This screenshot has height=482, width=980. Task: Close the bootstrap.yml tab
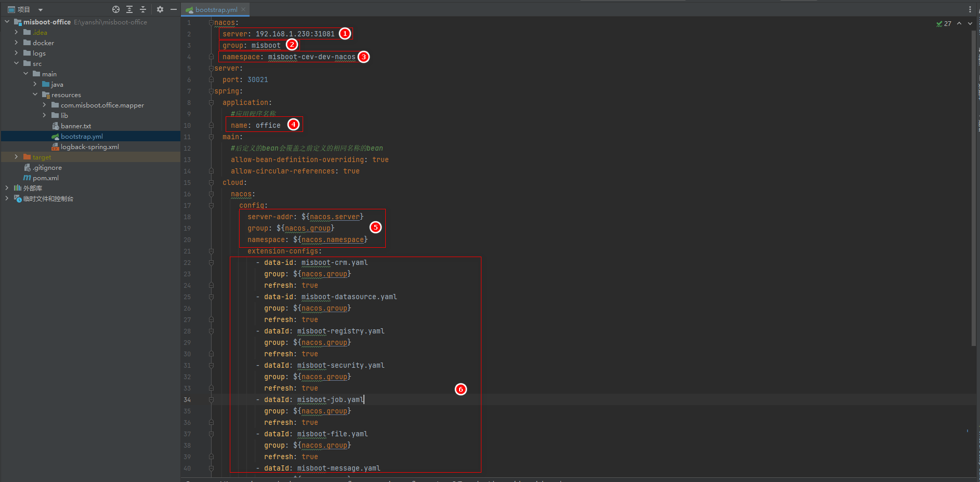pos(243,9)
